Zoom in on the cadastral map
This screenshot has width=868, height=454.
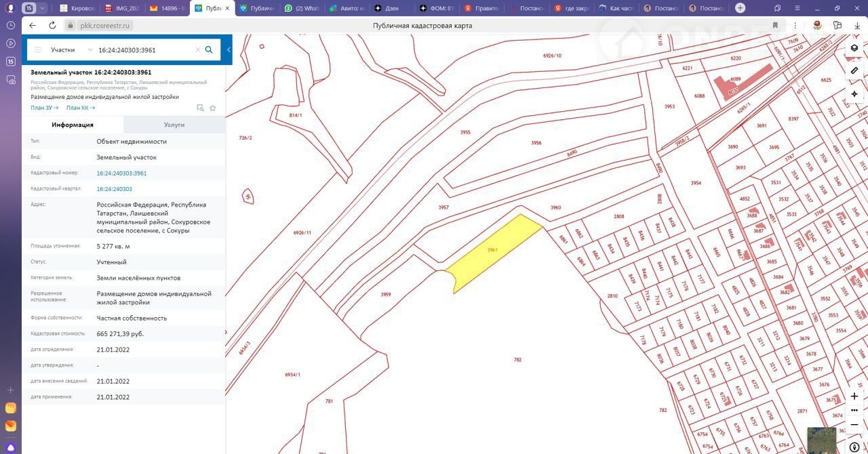click(x=854, y=396)
